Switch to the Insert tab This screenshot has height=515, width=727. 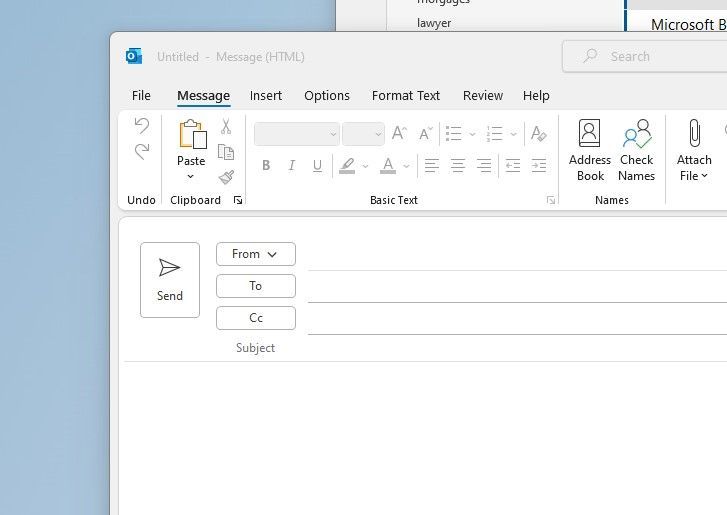(266, 95)
